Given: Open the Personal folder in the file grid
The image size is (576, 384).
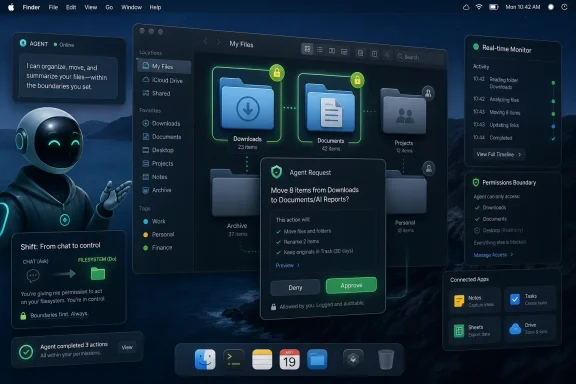Looking at the screenshot, I should tap(406, 193).
